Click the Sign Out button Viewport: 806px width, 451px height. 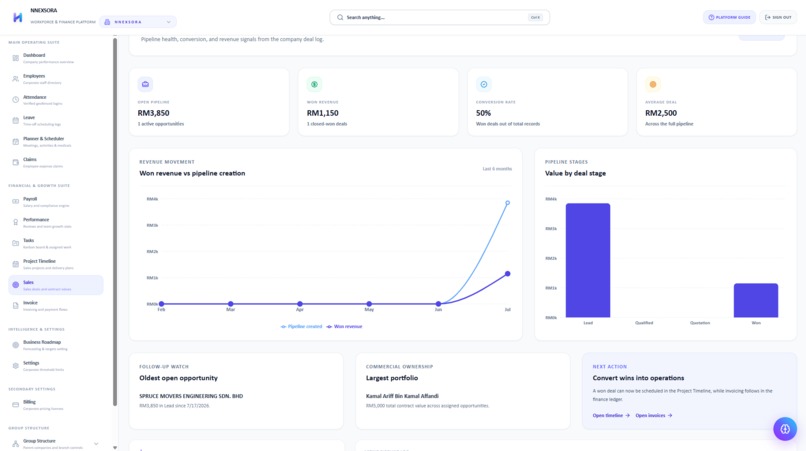(778, 17)
